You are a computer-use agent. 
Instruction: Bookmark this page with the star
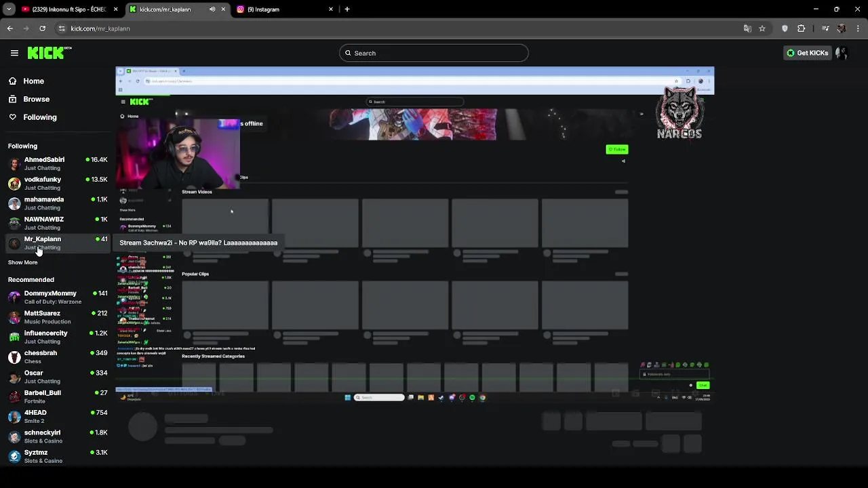click(x=762, y=28)
